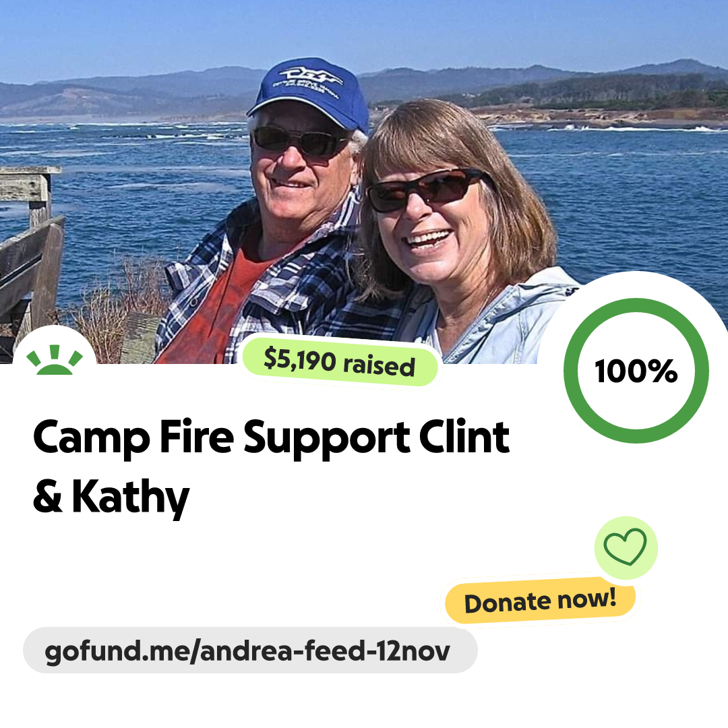728x728 pixels.
Task: Click the '& Kathy' title line
Action: pos(111,497)
